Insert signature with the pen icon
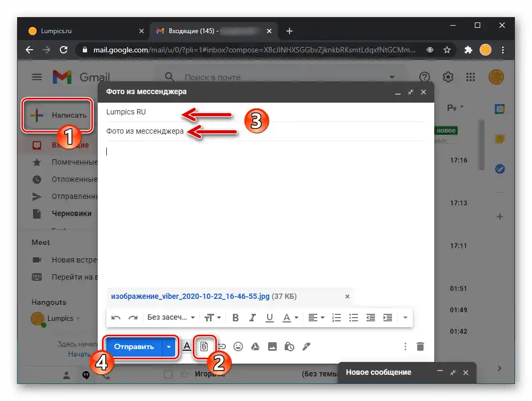 (306, 346)
